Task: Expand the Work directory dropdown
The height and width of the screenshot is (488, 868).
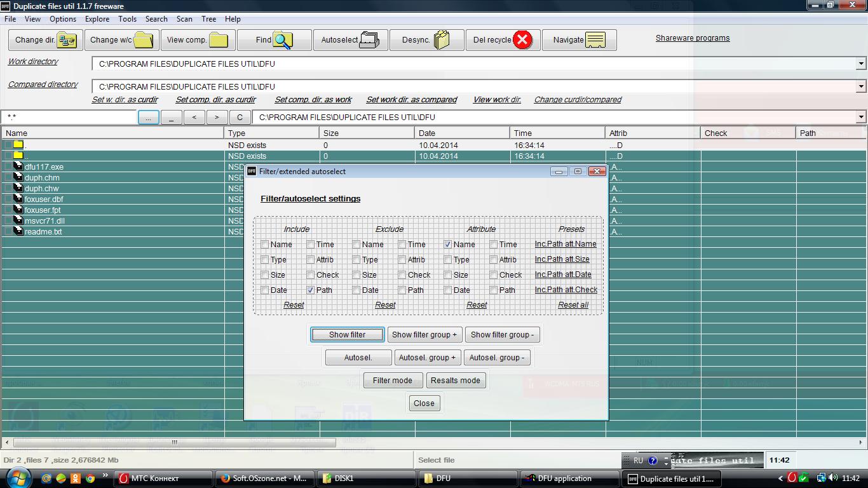Action: click(861, 64)
